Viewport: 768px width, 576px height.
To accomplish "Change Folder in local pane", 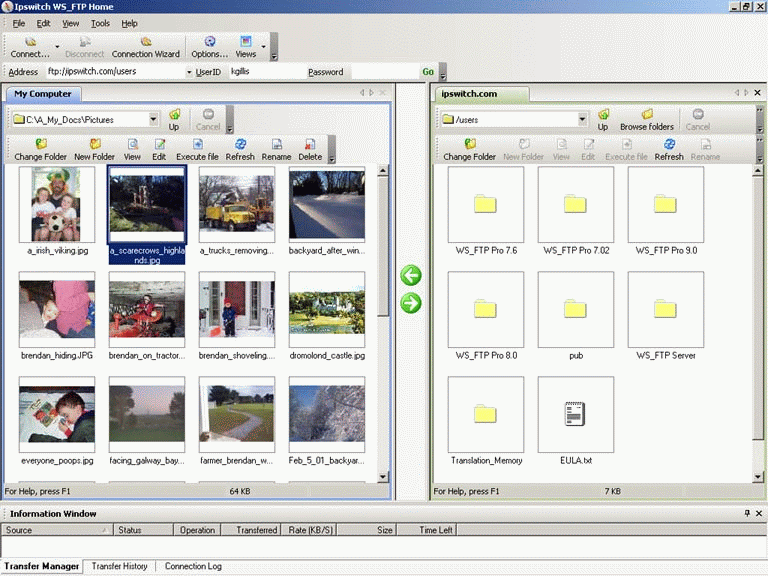I will [41, 150].
